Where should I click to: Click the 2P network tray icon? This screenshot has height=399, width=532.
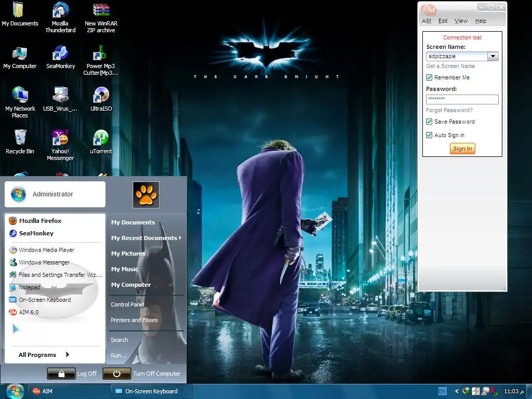[x=495, y=391]
